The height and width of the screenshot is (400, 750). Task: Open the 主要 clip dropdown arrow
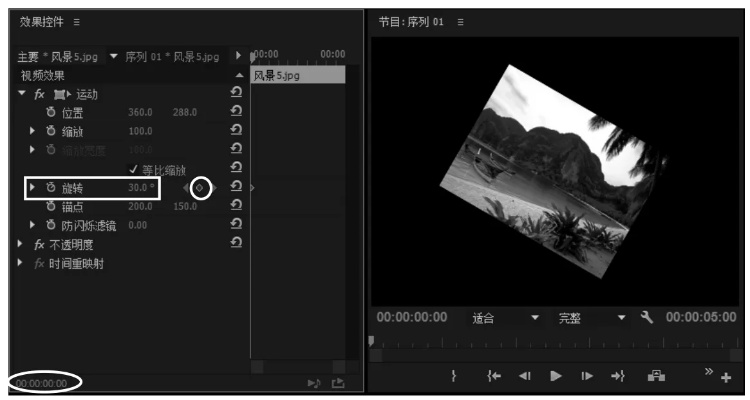click(x=113, y=56)
